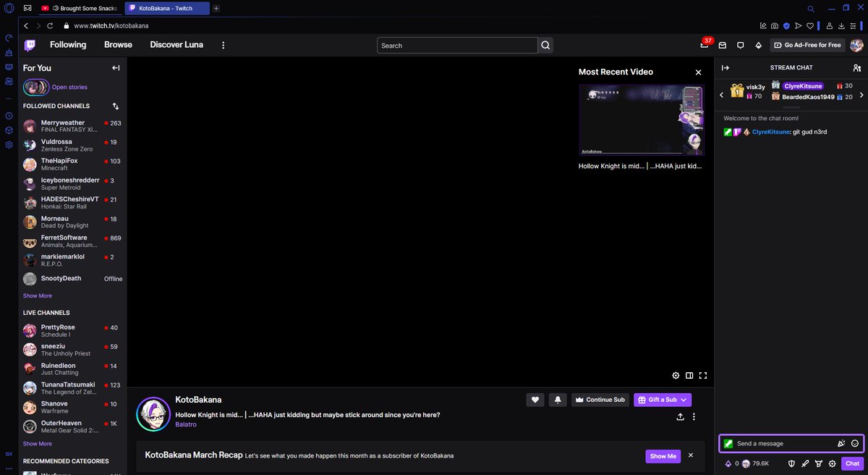Open the Opera snapshot camera icon
The image size is (868, 475).
click(x=775, y=25)
